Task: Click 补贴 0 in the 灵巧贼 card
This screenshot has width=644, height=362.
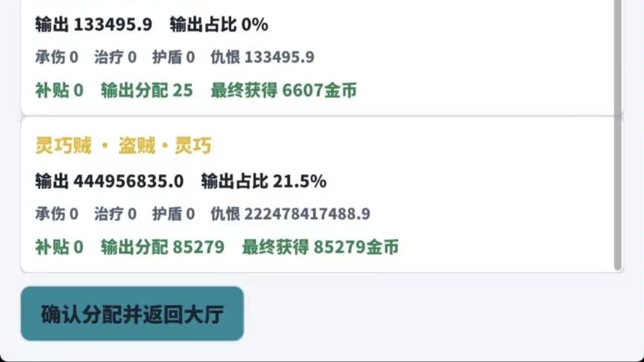Action: pyautogui.click(x=59, y=247)
